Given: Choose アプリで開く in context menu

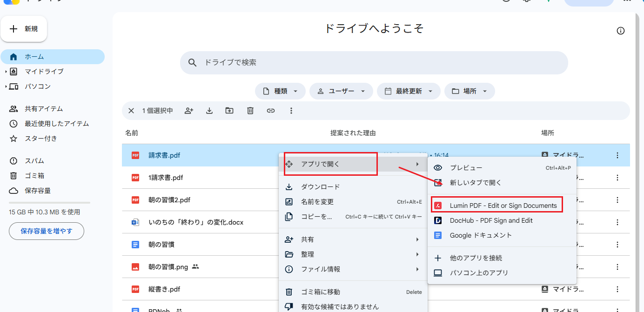Looking at the screenshot, I should [353, 164].
